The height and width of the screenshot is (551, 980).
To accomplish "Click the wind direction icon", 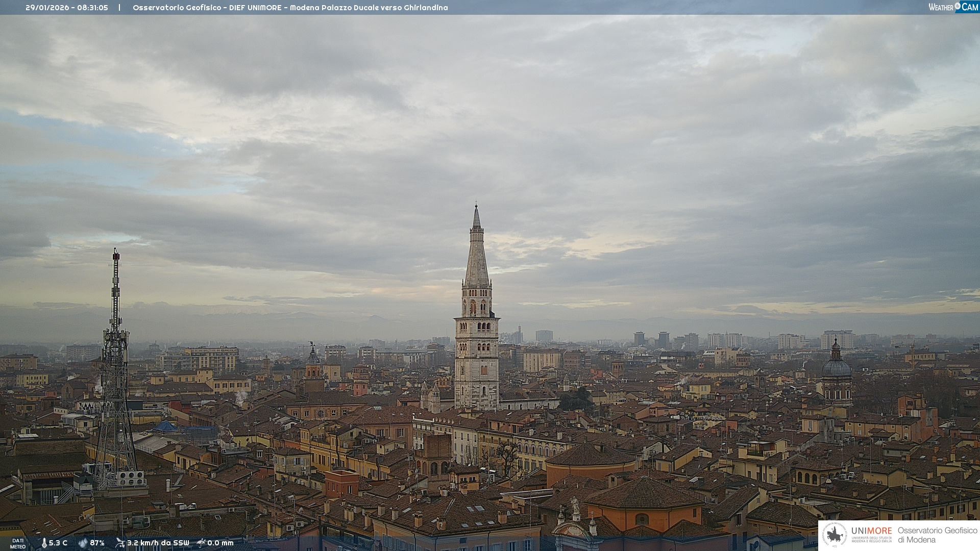I will 120,543.
